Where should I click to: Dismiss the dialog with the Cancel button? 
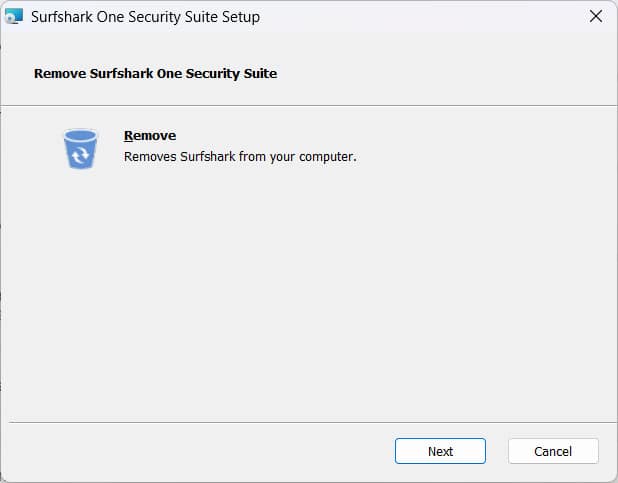[553, 451]
